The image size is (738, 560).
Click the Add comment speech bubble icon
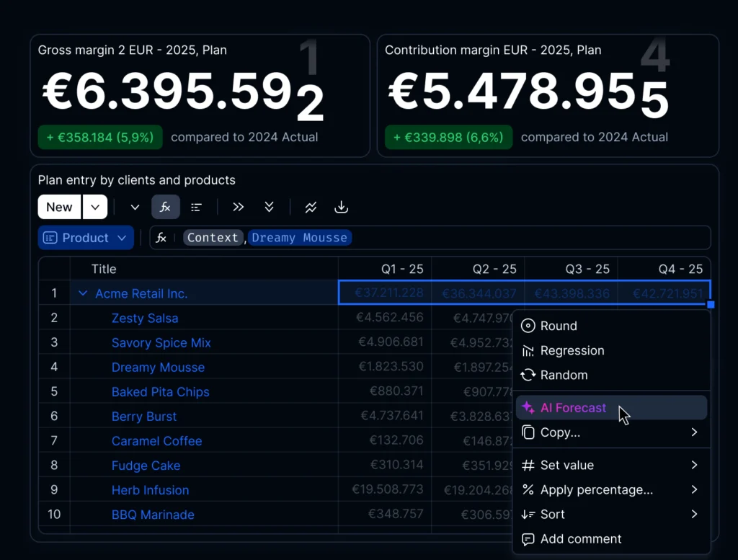(527, 538)
